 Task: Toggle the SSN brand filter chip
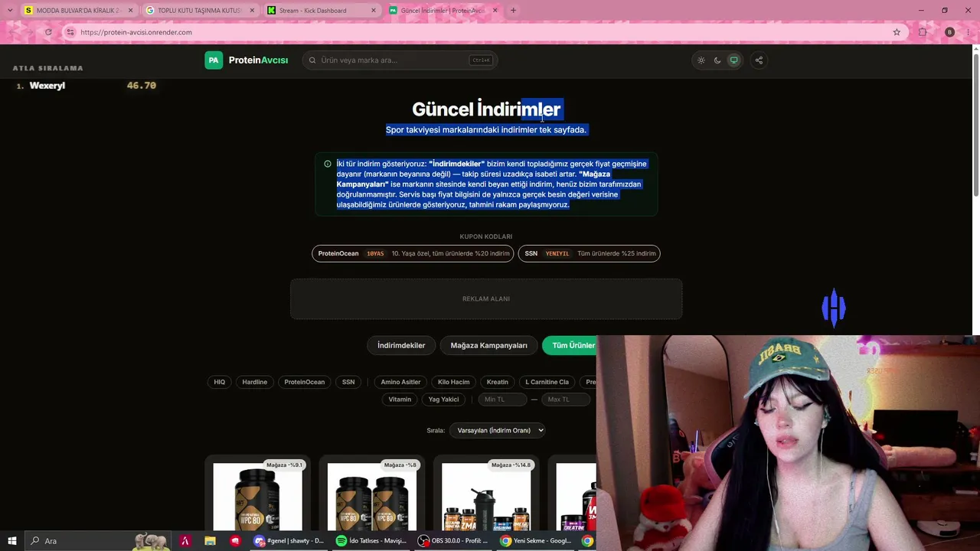(x=348, y=382)
